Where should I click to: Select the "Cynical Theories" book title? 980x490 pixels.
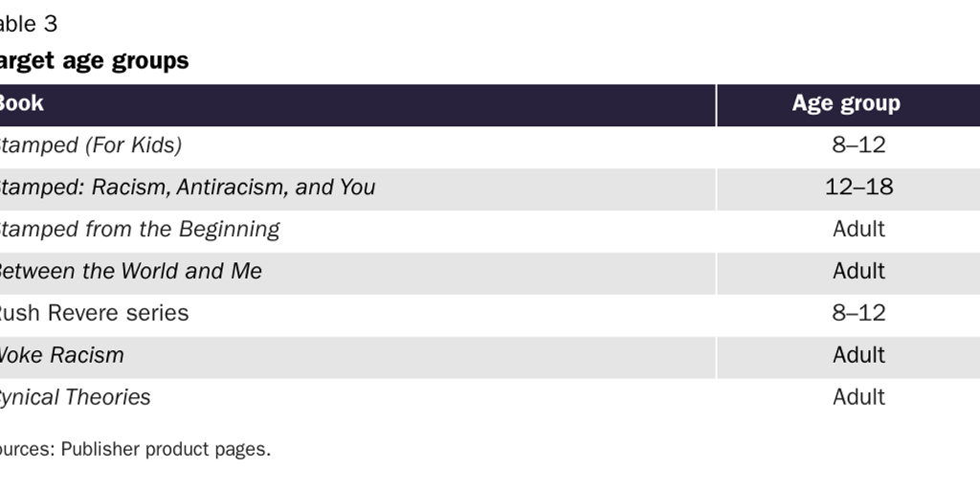coord(75,397)
